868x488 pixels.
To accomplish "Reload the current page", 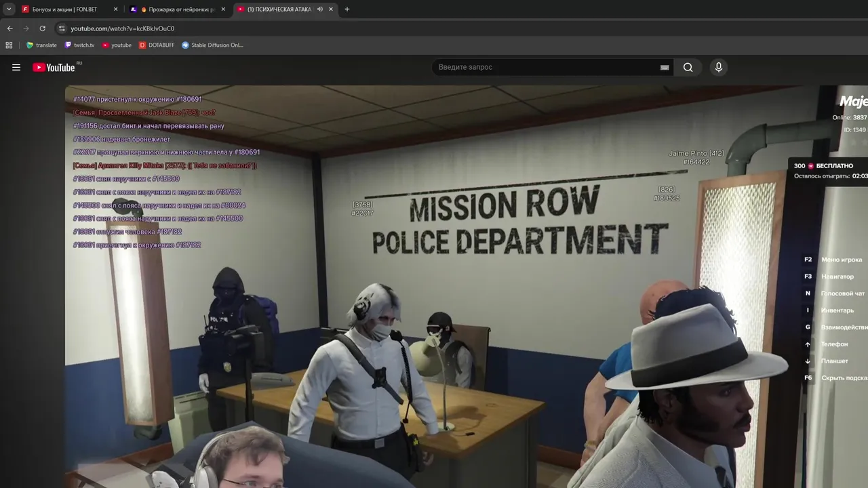I will [x=42, y=28].
